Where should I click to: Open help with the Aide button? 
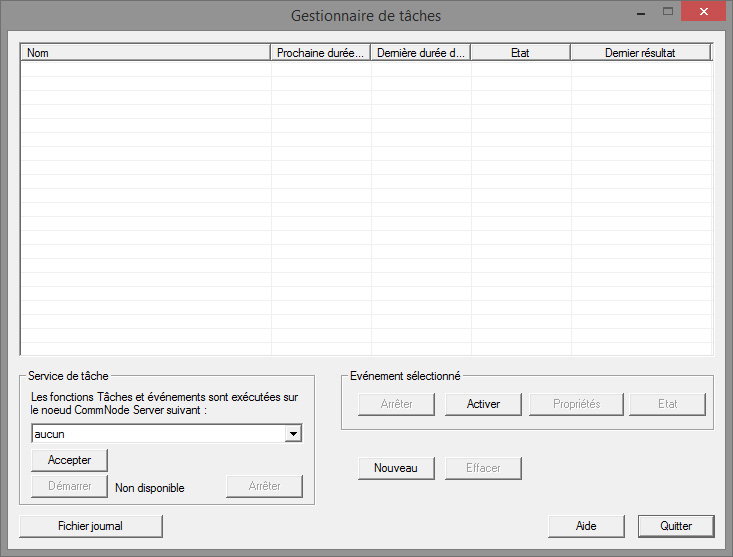(x=586, y=526)
